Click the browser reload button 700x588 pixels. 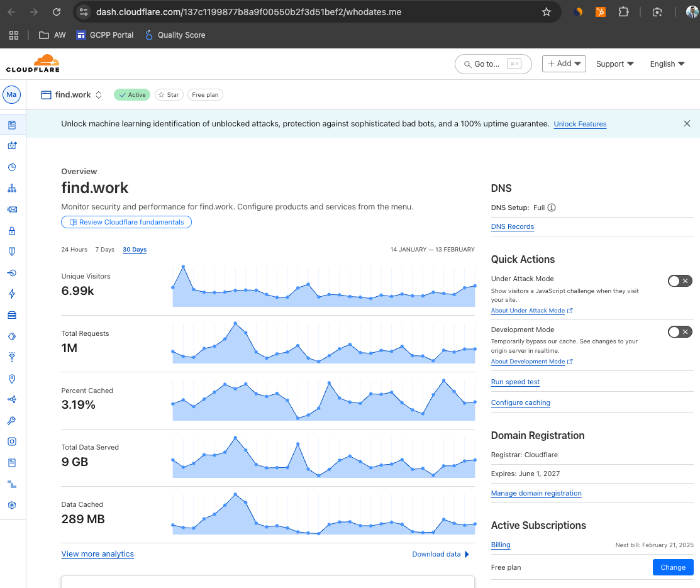click(x=56, y=12)
